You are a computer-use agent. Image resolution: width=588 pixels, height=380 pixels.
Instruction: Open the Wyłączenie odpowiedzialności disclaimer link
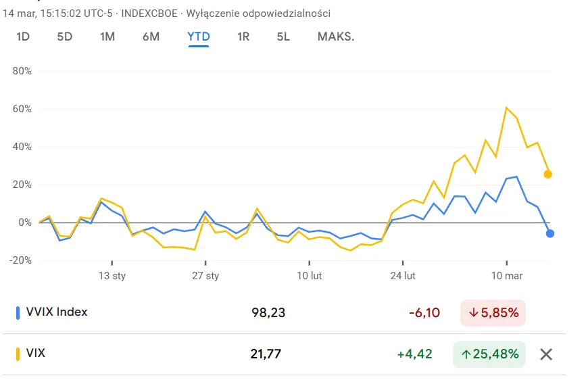point(258,14)
